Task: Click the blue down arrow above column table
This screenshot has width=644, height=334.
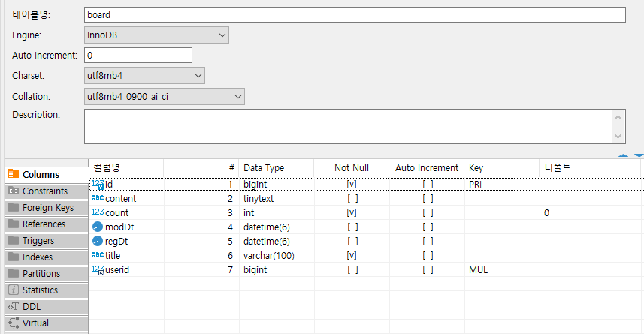Action: tap(639, 155)
